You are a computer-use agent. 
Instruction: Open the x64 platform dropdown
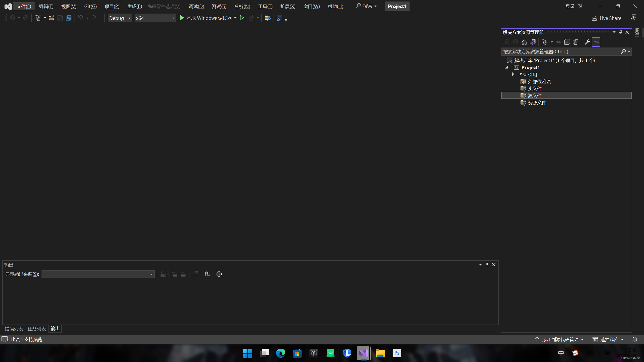pos(155,18)
